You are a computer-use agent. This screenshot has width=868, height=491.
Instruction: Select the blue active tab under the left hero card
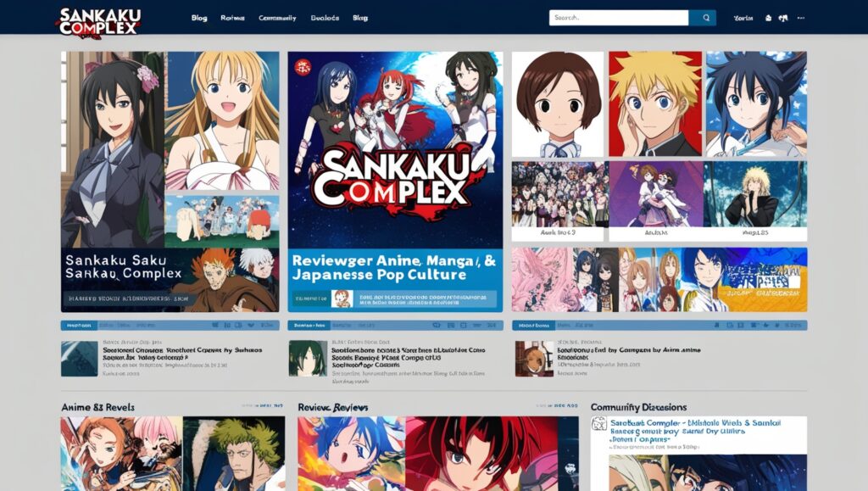[x=79, y=326]
